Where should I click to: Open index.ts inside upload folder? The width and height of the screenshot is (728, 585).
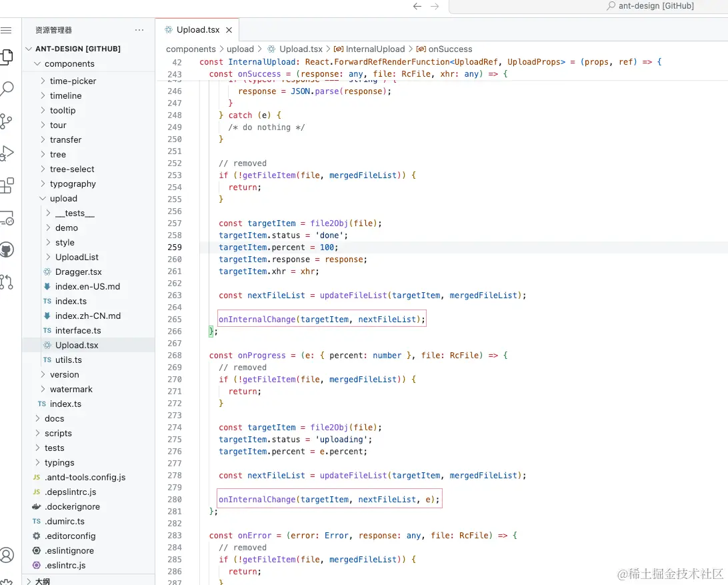pyautogui.click(x=88, y=301)
